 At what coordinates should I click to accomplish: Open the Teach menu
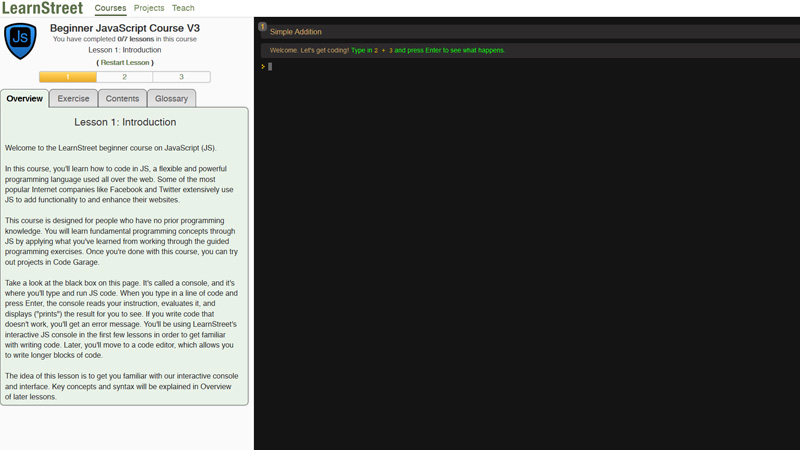click(183, 8)
